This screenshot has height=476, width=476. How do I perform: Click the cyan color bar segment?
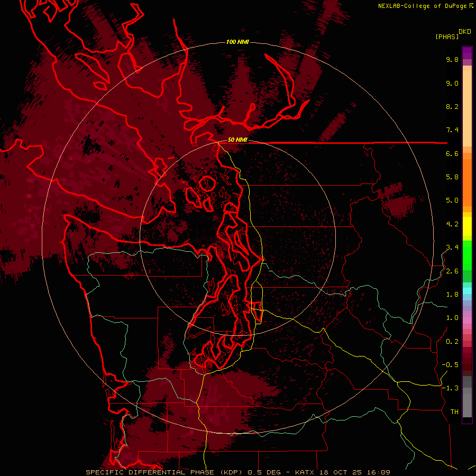pos(467,291)
